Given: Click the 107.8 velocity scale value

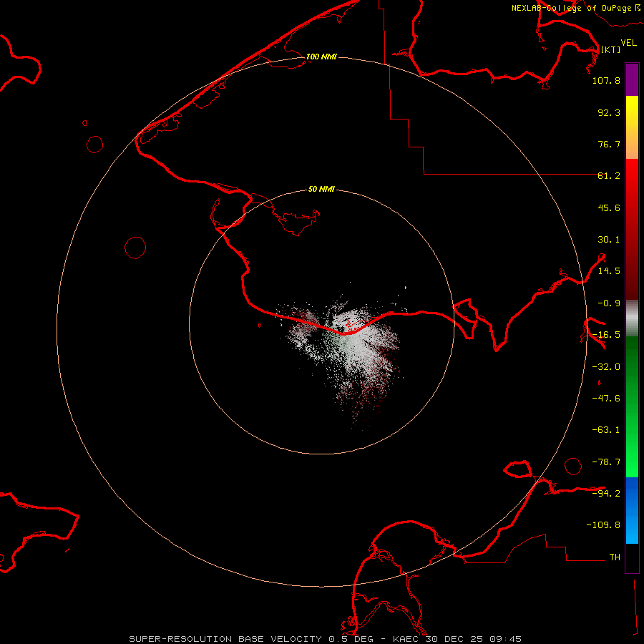Looking at the screenshot, I should (606, 80).
